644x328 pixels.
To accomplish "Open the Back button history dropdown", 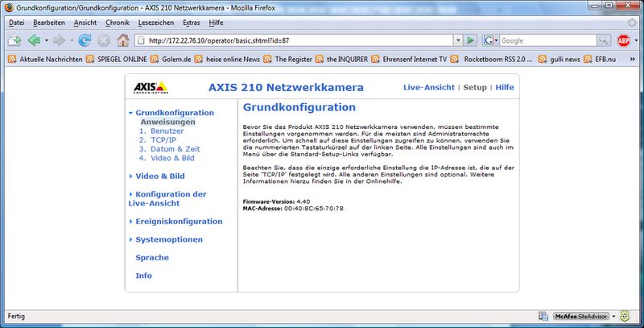I will click(x=47, y=40).
